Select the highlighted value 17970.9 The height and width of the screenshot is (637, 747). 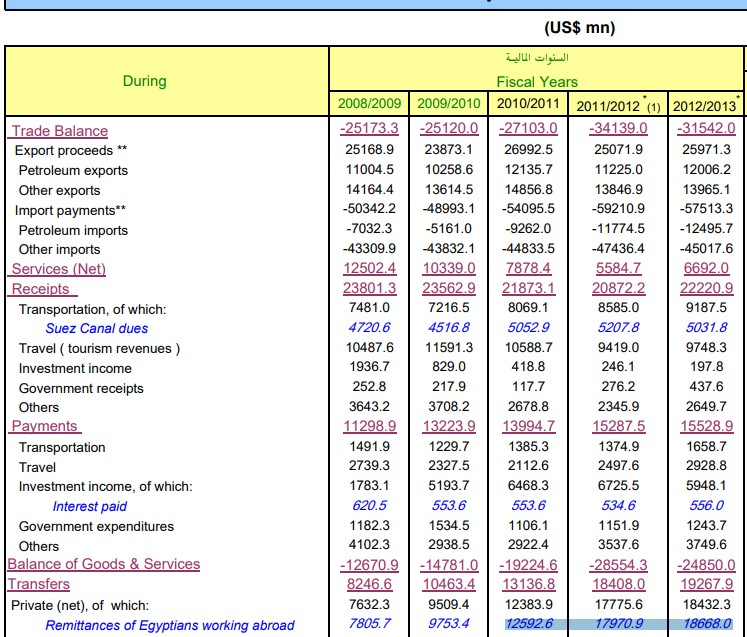[618, 623]
